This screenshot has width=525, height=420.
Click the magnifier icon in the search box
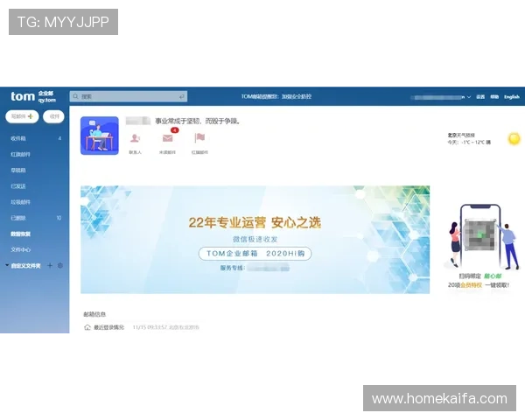(75, 96)
